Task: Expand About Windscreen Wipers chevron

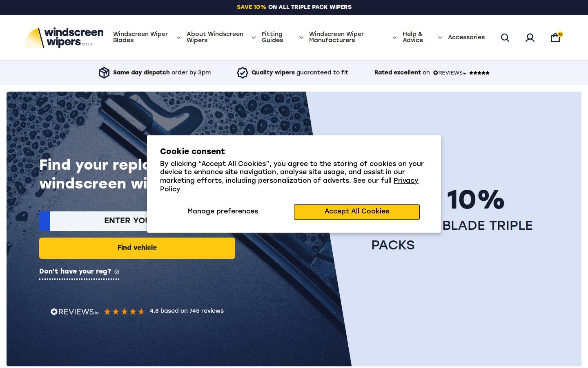Action: [254, 38]
